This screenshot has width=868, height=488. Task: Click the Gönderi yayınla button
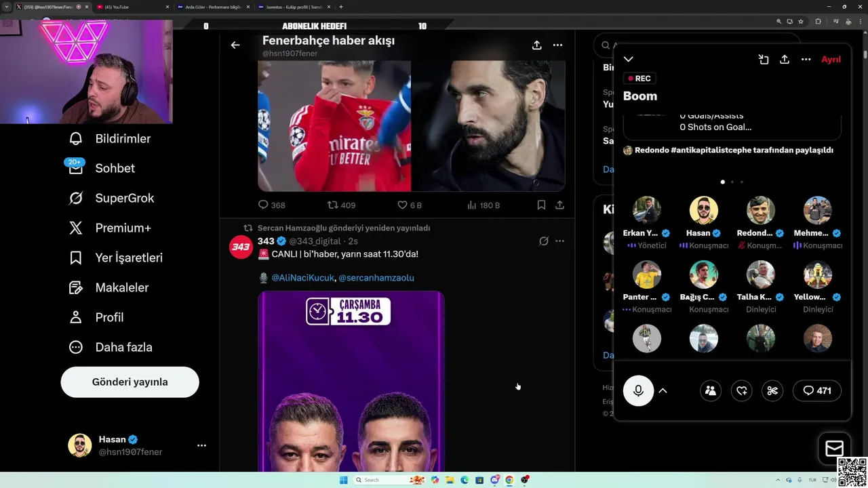tap(130, 382)
